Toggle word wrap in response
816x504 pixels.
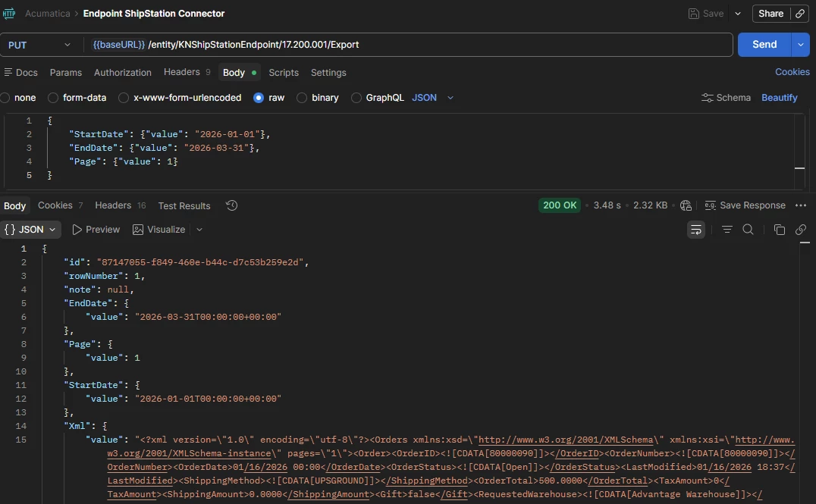(x=695, y=230)
